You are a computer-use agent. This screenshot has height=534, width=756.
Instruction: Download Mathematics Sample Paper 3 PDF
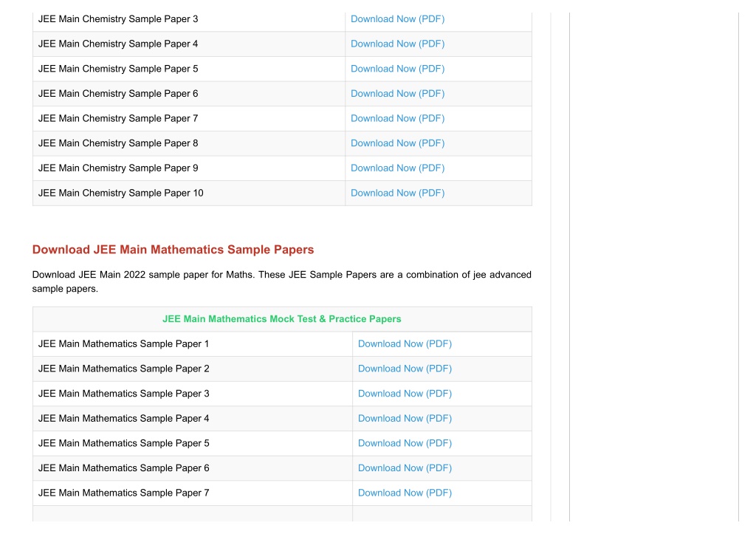click(405, 394)
